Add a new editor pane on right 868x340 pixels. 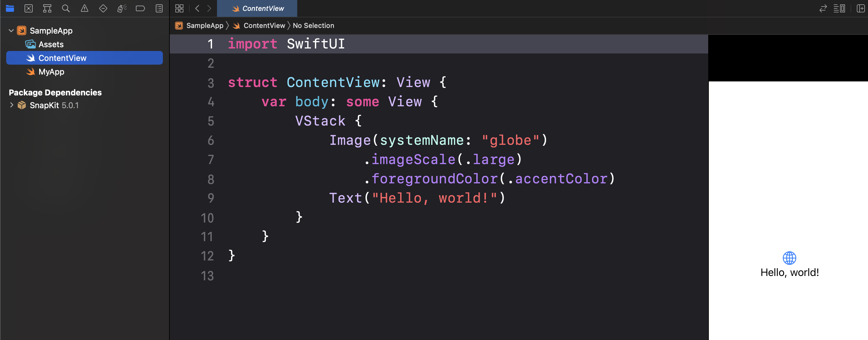click(860, 8)
